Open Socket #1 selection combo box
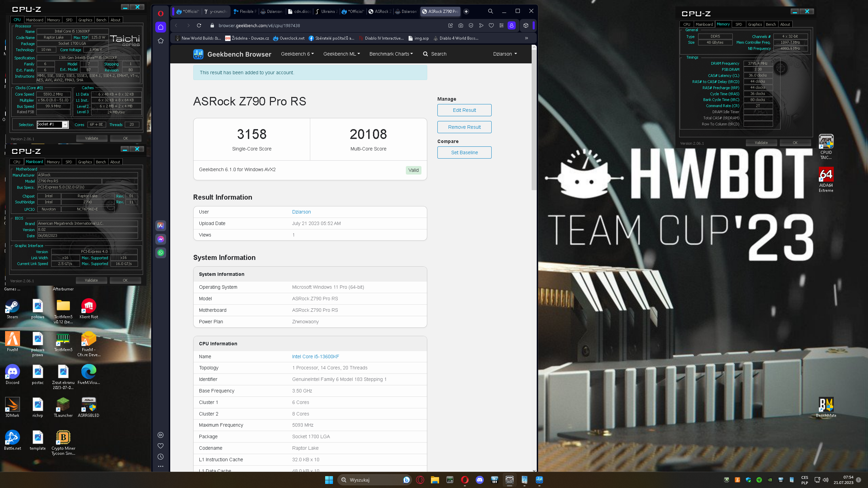Image resolution: width=868 pixels, height=488 pixels. tap(53, 124)
